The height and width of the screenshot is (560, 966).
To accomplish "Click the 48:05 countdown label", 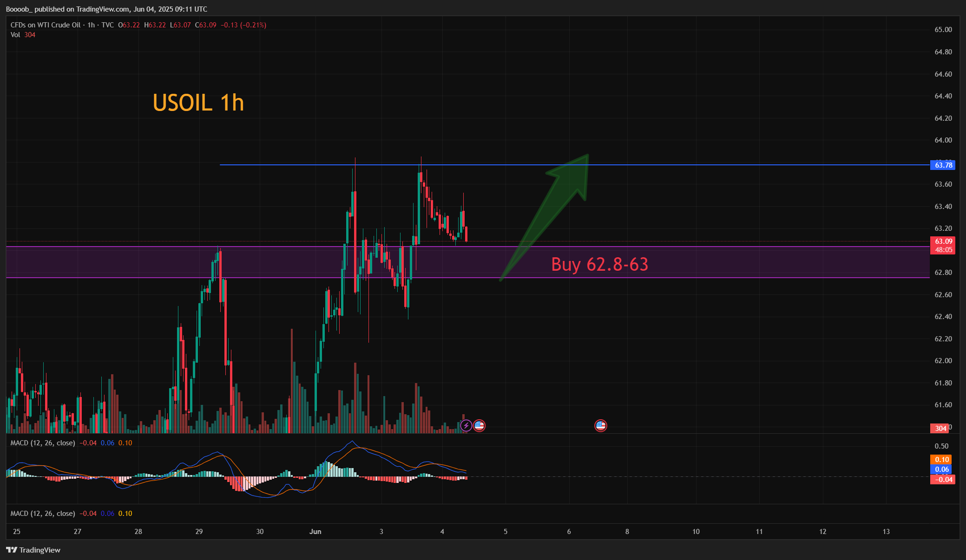I will point(943,249).
